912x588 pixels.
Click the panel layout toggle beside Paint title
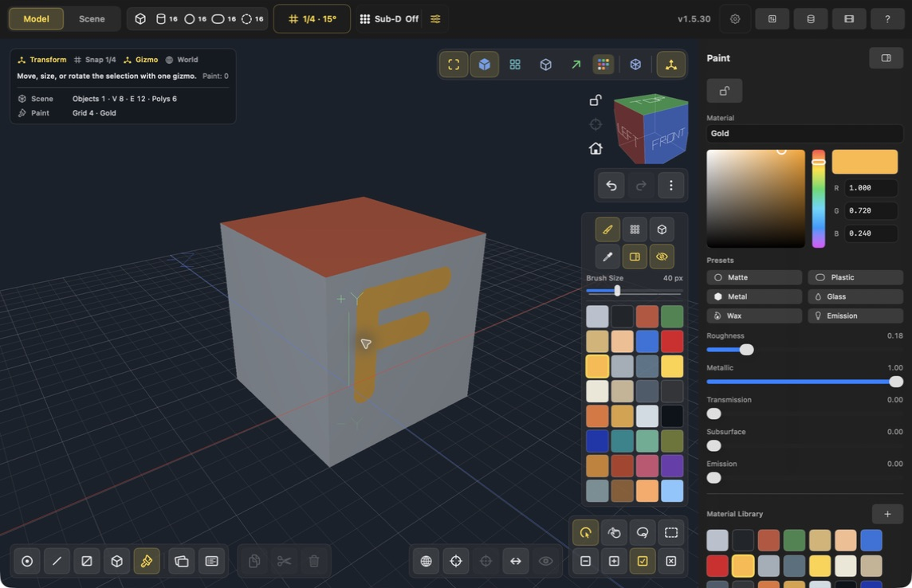tap(886, 58)
